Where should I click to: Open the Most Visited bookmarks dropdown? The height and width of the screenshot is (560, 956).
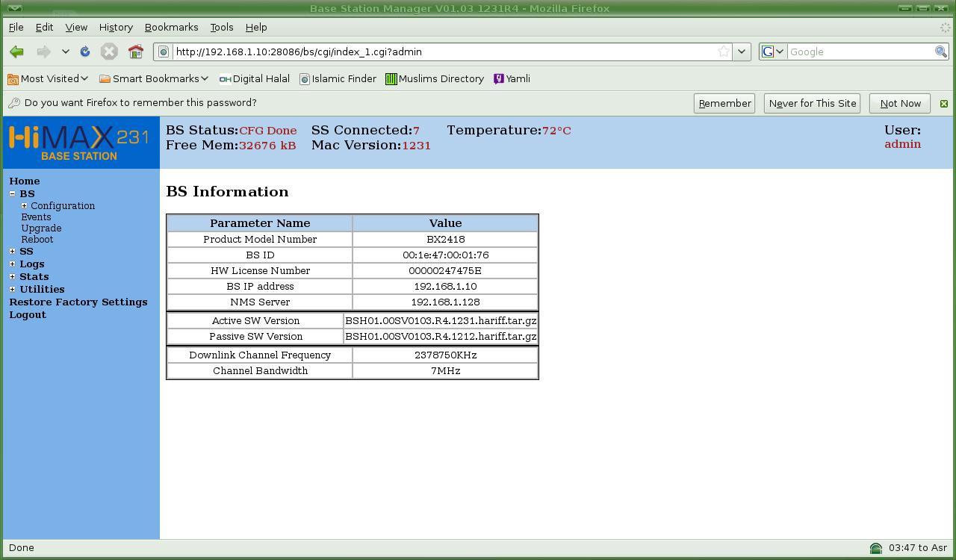tap(49, 78)
